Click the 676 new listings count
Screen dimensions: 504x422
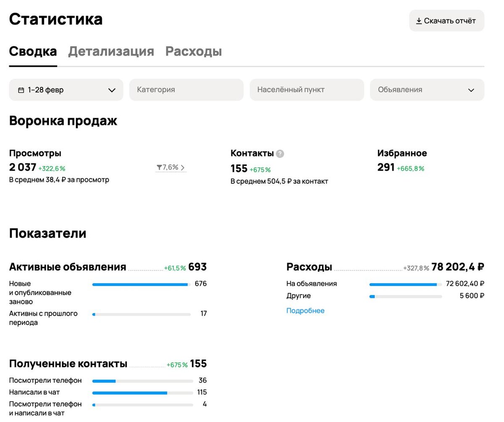pos(201,284)
